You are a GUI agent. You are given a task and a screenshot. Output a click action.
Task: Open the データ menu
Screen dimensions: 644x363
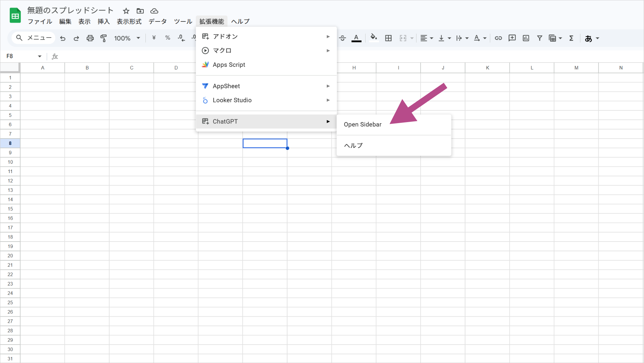(157, 21)
